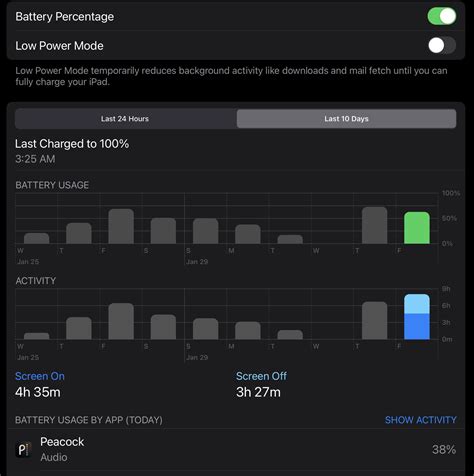The width and height of the screenshot is (474, 476).
Task: Open the Peacock battery usage row
Action: pos(236,449)
